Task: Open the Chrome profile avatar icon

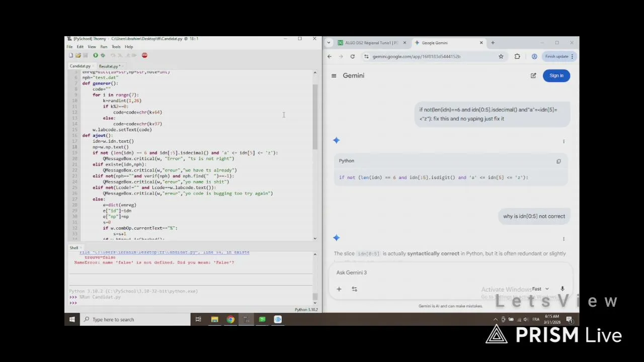Action: pos(534,56)
